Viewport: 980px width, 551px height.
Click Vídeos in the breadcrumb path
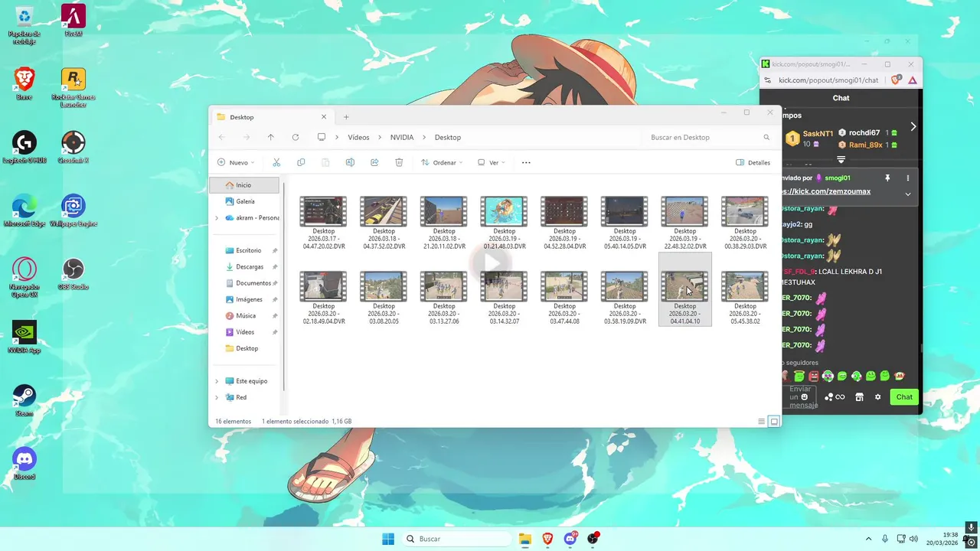tap(358, 137)
